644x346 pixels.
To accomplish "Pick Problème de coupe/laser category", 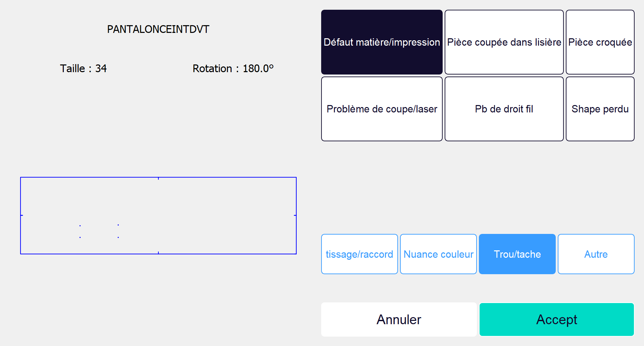I will tap(382, 109).
